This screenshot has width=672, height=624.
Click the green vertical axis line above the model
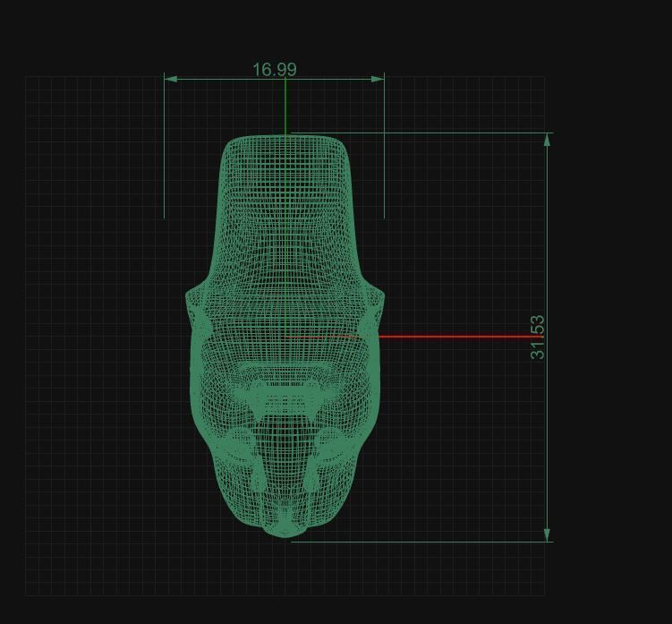click(x=285, y=107)
